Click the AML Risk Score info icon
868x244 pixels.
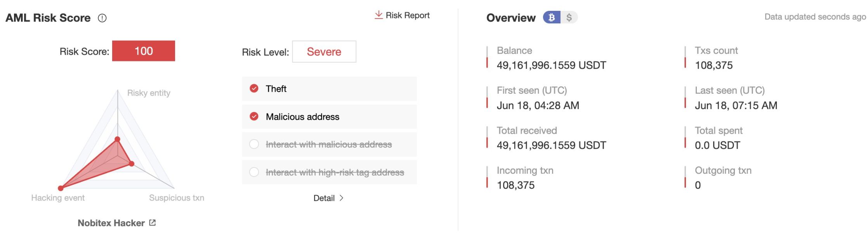pos(102,18)
